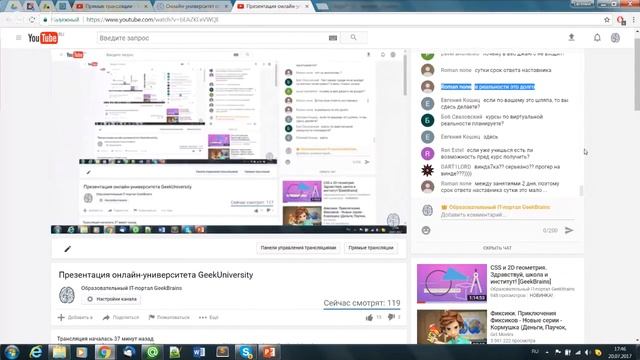Click the pencil edit icon below the video
This screenshot has width=640, height=360.
pos(68,249)
